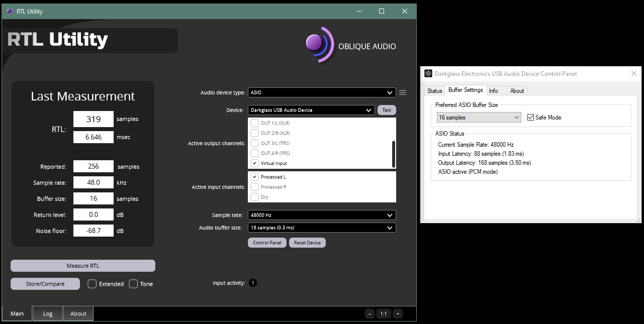
Task: Click 'Current Sample Rate: 48000 Hz' text
Action: pos(476,145)
